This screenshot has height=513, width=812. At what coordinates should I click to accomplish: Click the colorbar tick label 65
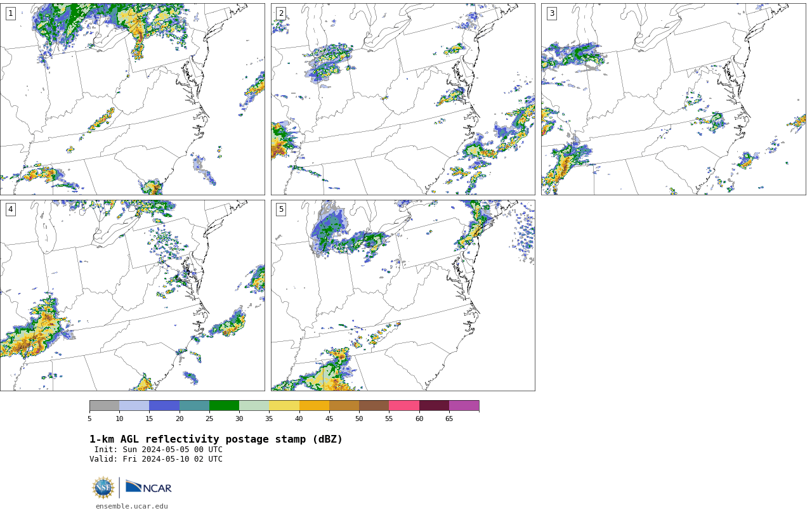pos(449,419)
